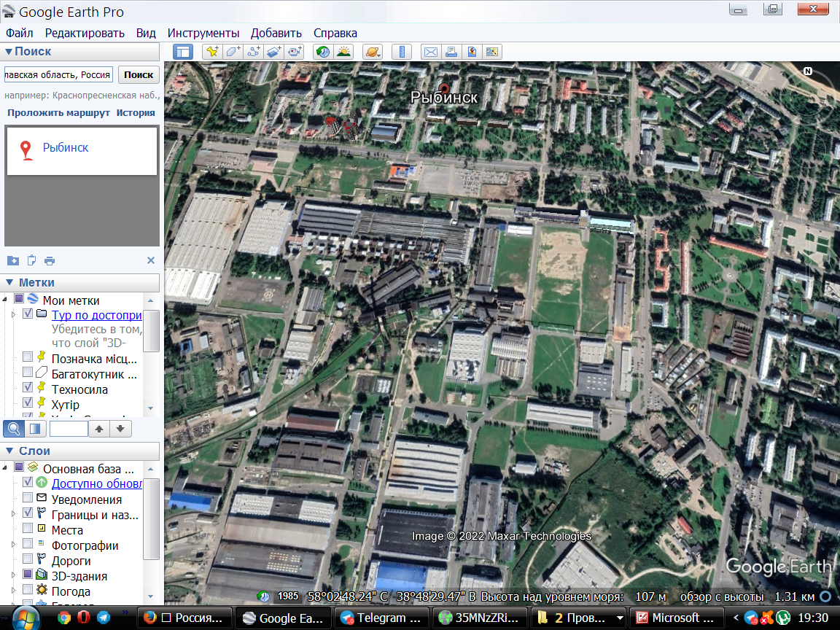Open the Добавить menu
The height and width of the screenshot is (630, 840).
pyautogui.click(x=276, y=34)
